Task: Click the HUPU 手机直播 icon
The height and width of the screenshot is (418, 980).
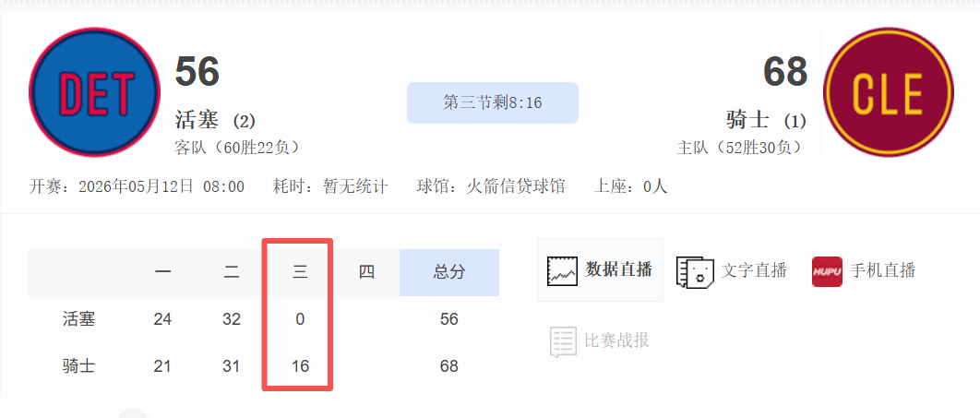Action: 827,272
